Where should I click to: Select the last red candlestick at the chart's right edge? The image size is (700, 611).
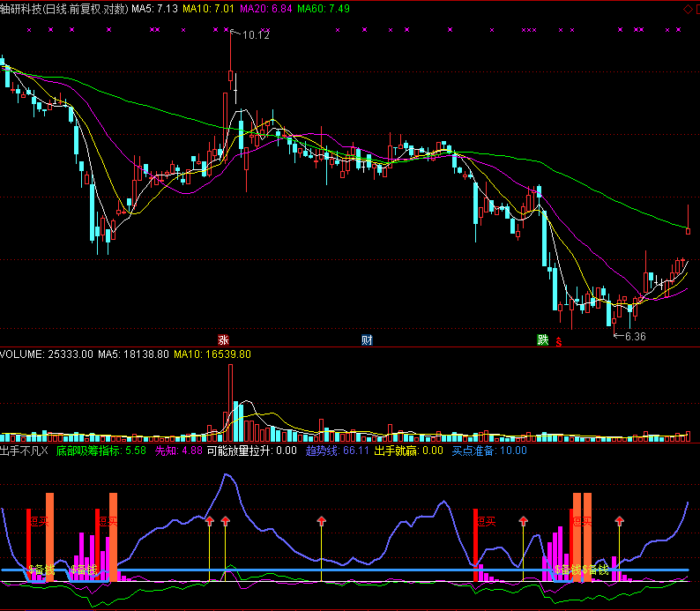pyautogui.click(x=688, y=219)
